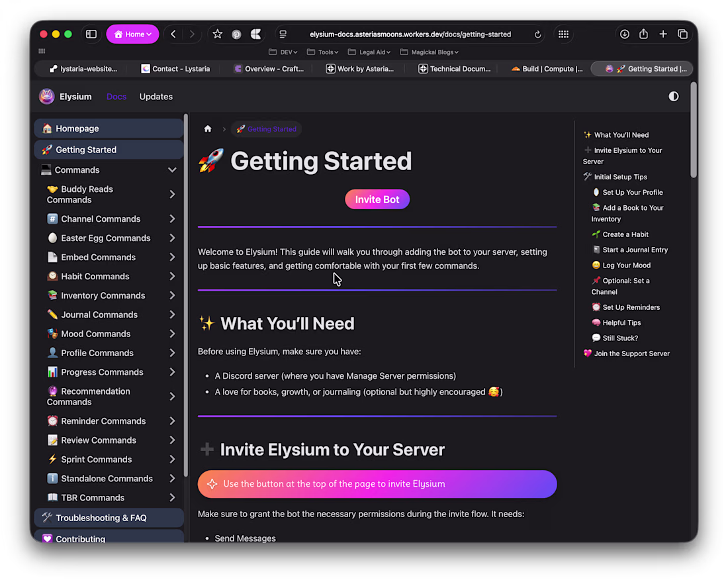Click the Getting Started breadcrumb chip
The width and height of the screenshot is (728, 582).
(x=267, y=129)
